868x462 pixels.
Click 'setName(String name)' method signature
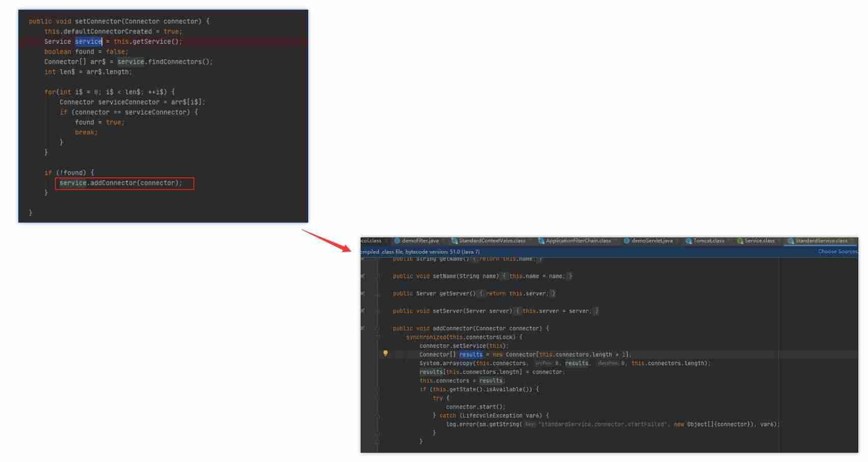coord(466,276)
